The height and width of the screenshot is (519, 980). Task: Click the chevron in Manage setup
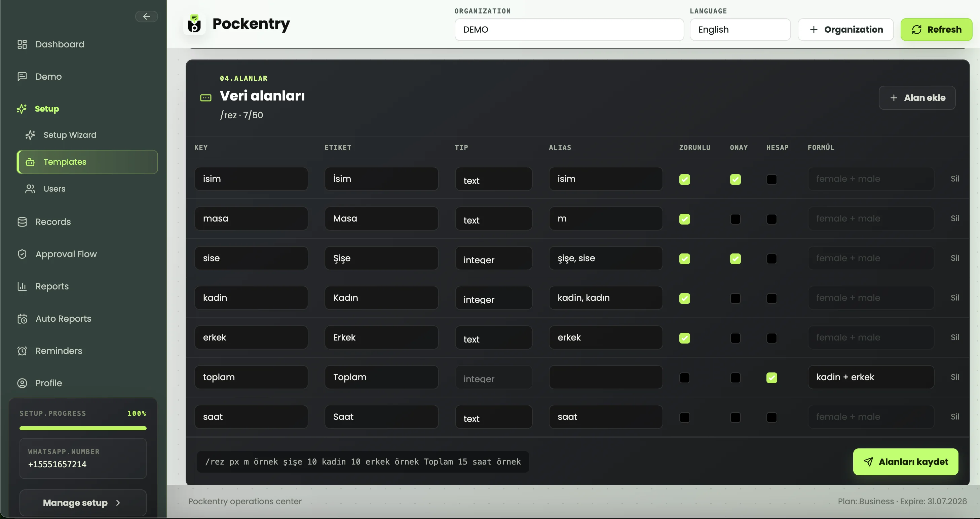118,503
